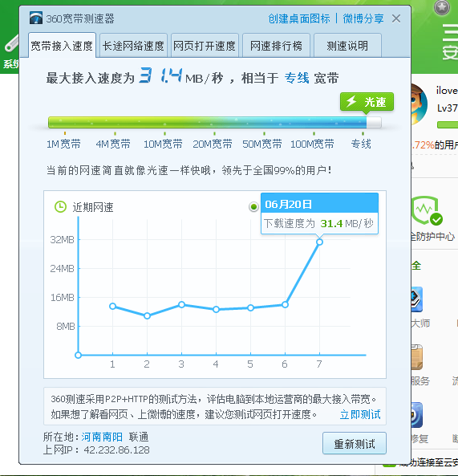Switch to 长途网络速度 tab
458x476 pixels.
click(x=133, y=46)
